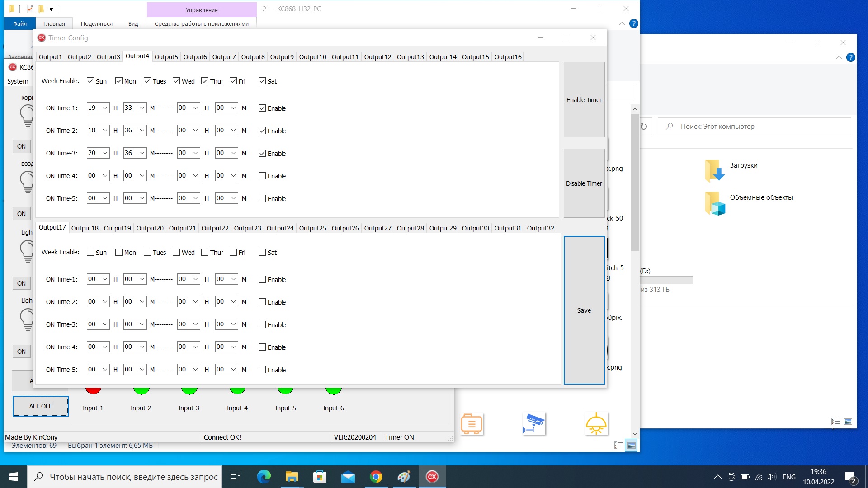The width and height of the screenshot is (868, 488).
Task: Click the Paint palette taskbar icon
Action: (x=404, y=477)
